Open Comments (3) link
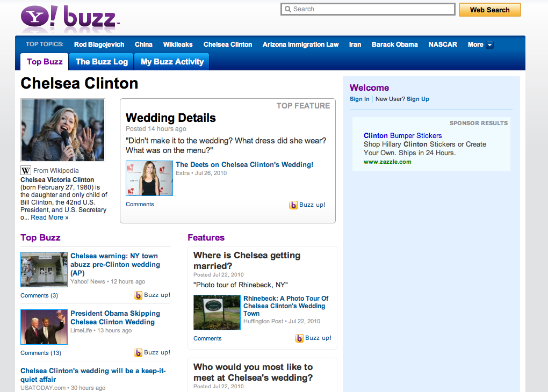 click(39, 295)
